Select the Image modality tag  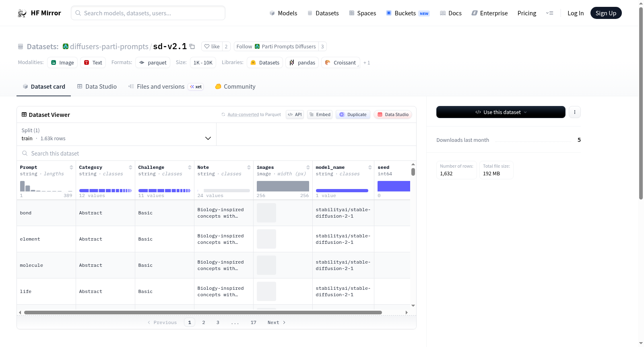click(62, 62)
